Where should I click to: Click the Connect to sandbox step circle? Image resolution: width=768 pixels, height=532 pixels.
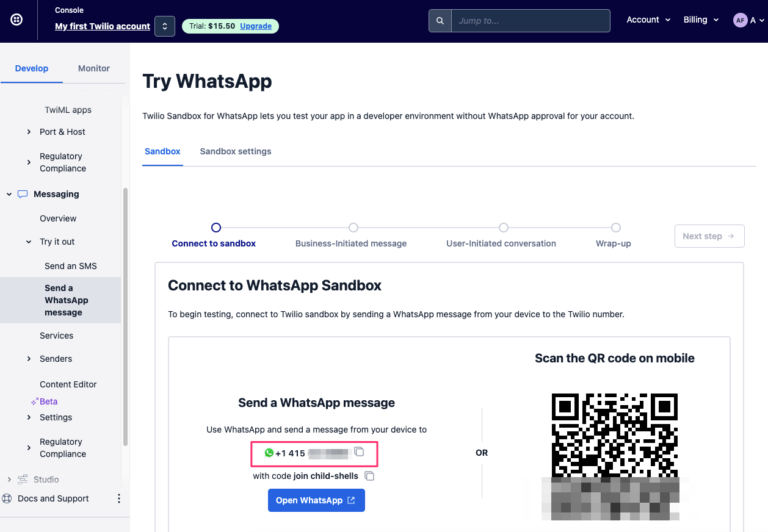coord(216,228)
